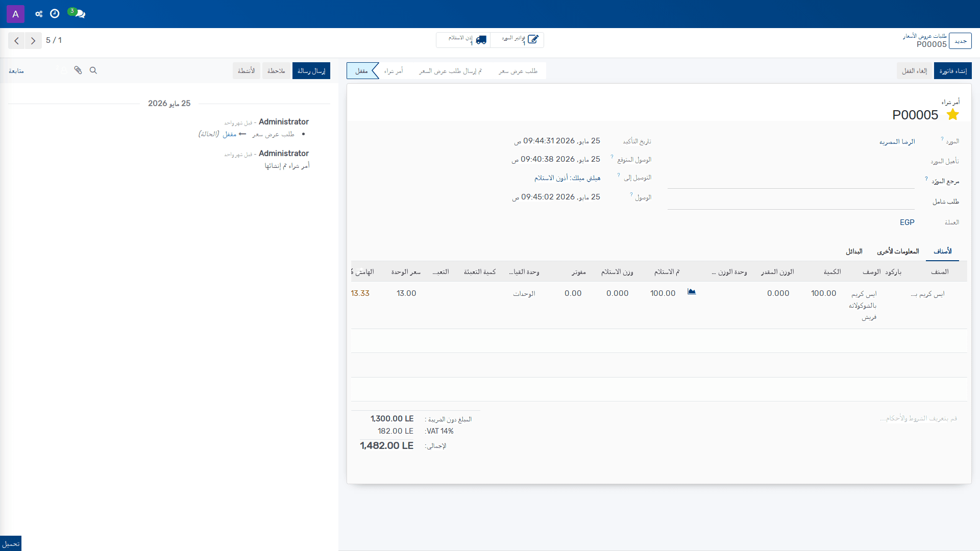Click the first Administrator author name
The width and height of the screenshot is (980, 551).
[283, 122]
